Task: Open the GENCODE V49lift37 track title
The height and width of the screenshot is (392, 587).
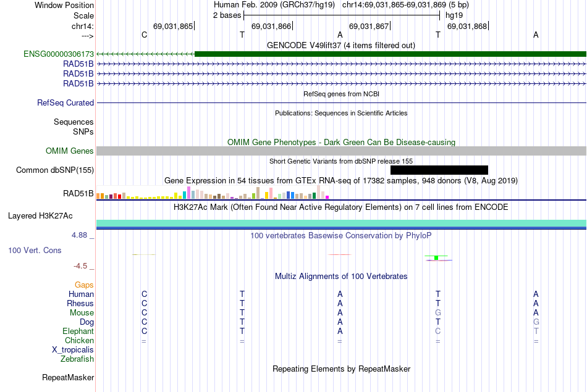Action: tap(340, 45)
